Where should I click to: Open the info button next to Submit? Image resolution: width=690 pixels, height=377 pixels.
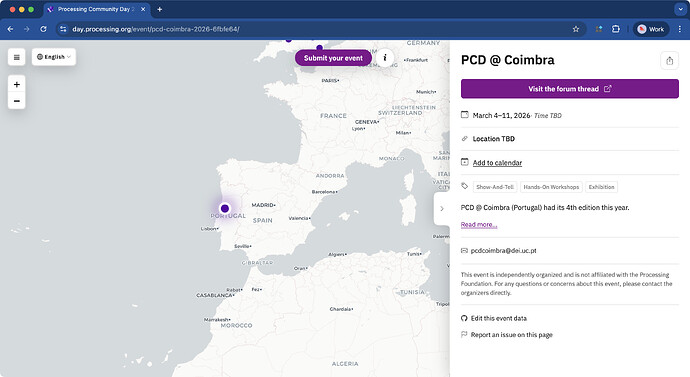385,58
